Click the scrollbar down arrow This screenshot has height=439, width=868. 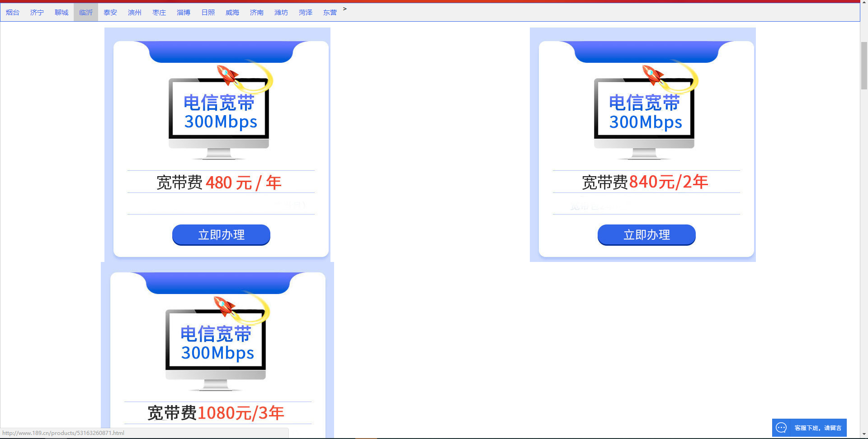coord(864,434)
